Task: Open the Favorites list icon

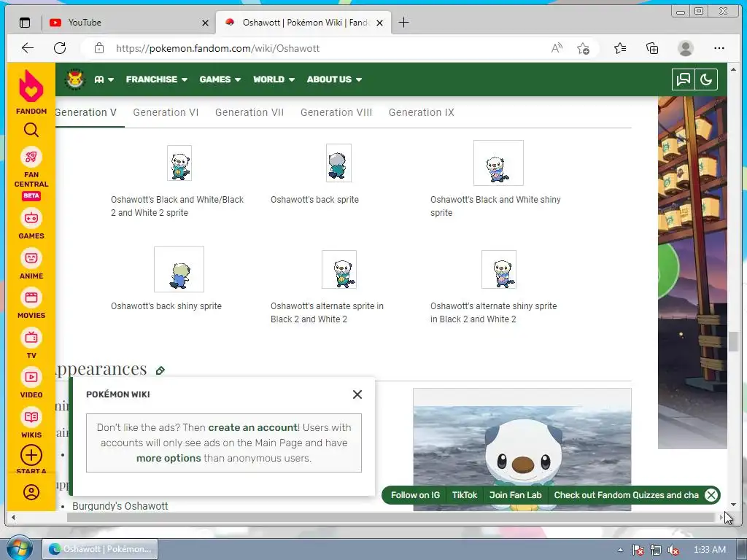Action: 620,48
